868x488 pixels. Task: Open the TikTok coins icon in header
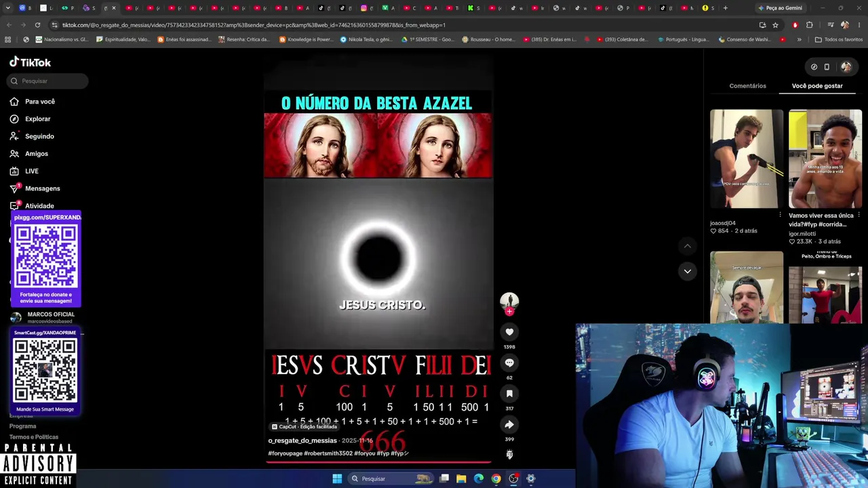(814, 66)
